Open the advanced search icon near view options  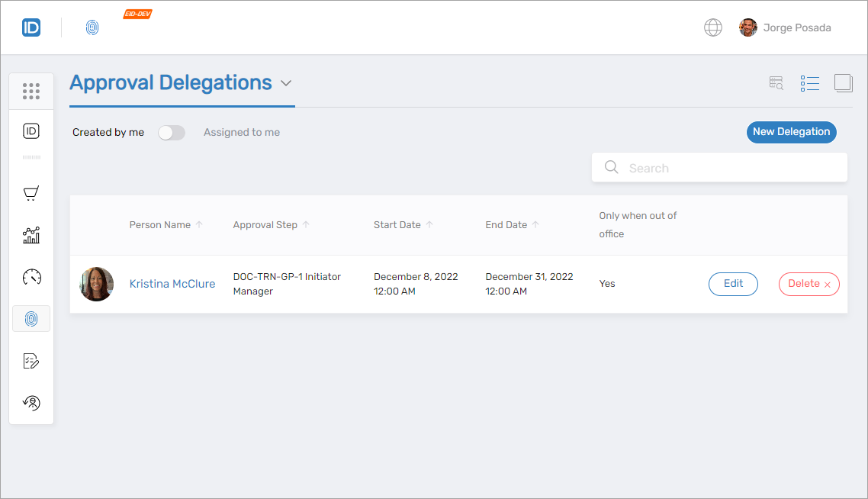pyautogui.click(x=776, y=83)
